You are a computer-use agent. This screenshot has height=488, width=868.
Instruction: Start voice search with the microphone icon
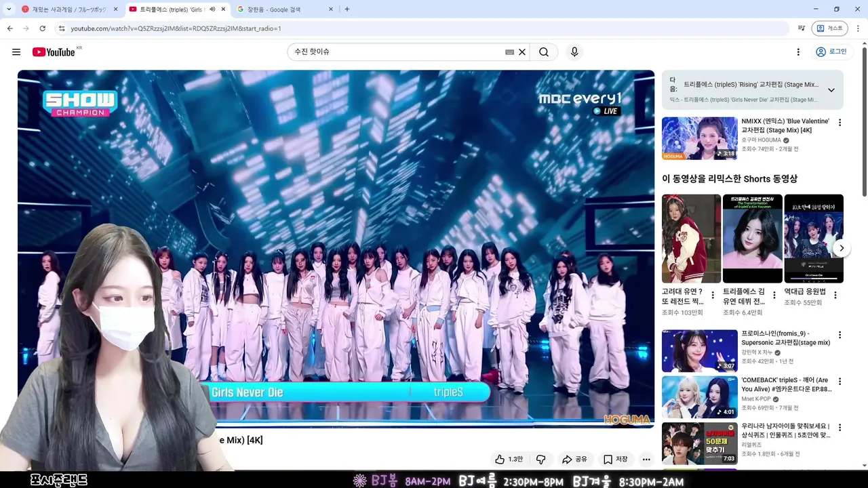coord(574,52)
